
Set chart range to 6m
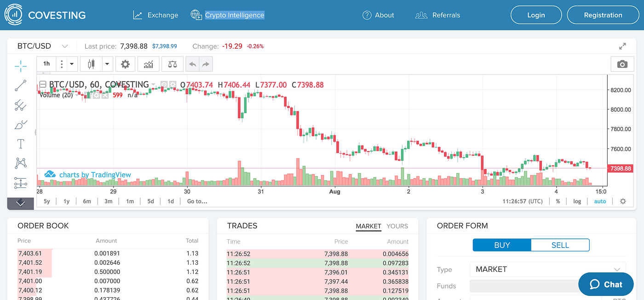tap(87, 201)
